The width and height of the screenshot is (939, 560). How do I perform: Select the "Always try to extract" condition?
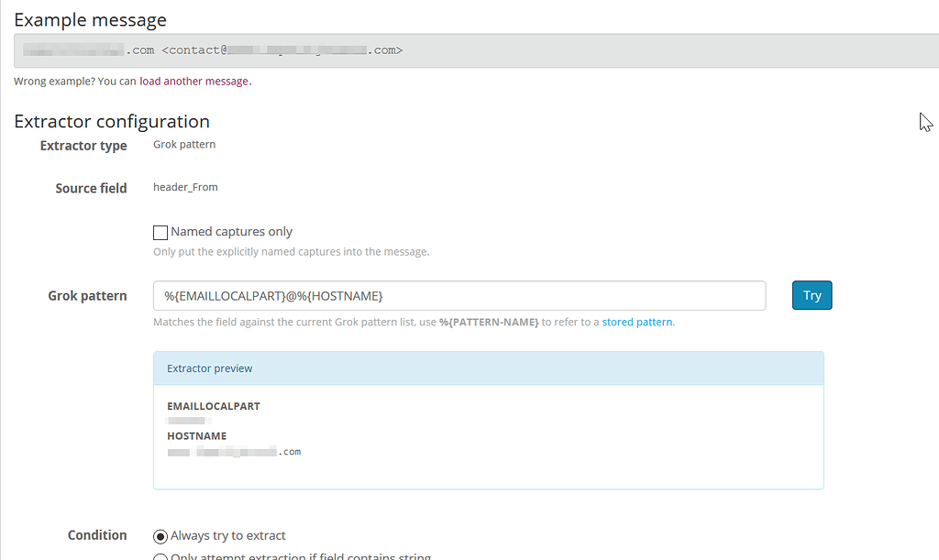point(160,535)
